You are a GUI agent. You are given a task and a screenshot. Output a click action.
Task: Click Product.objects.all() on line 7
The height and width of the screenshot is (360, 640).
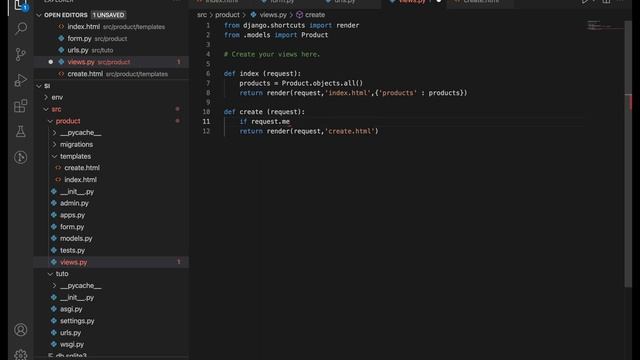pos(322,83)
